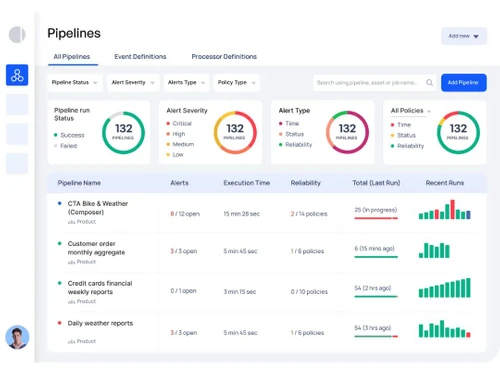The width and height of the screenshot is (500, 375).
Task: Toggle Reliability legend in Alert Type card
Action: (296, 144)
